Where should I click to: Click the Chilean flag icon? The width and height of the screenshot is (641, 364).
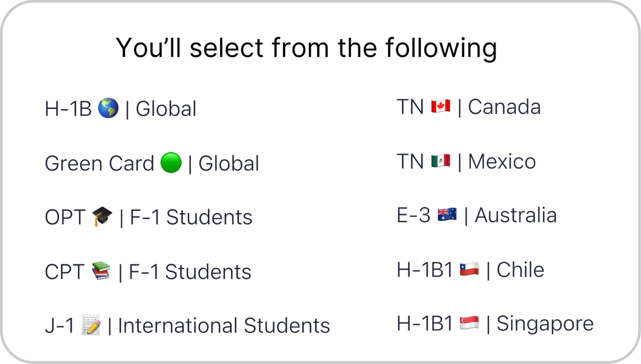tap(469, 270)
